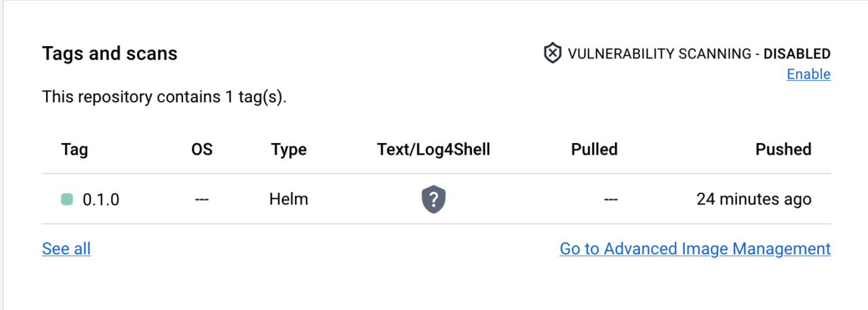Click the vulnerability scanning shield icon
Viewport: 868px width, 310px height.
tap(553, 53)
